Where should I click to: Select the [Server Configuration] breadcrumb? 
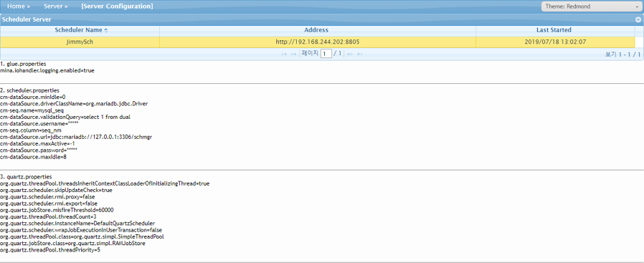pyautogui.click(x=117, y=6)
